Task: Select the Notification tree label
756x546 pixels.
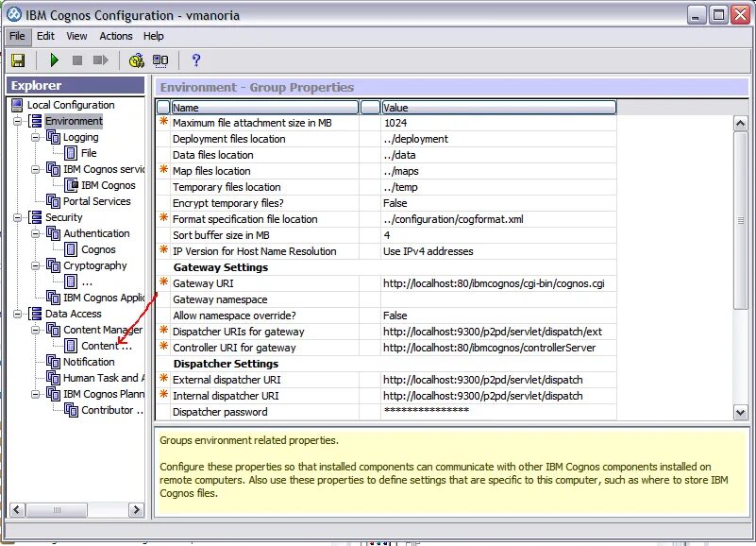Action: point(90,362)
